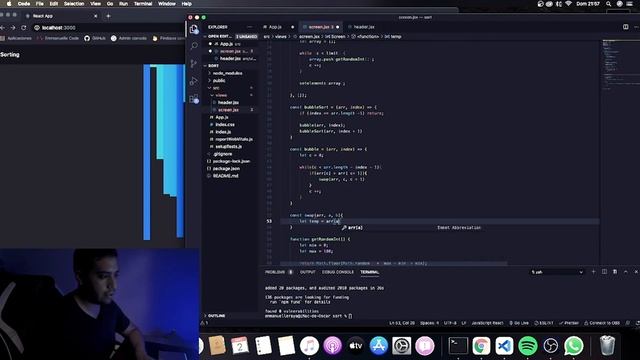This screenshot has width=640, height=360.
Task: Maximize the panel with the up chevron
Action: pos(625,272)
